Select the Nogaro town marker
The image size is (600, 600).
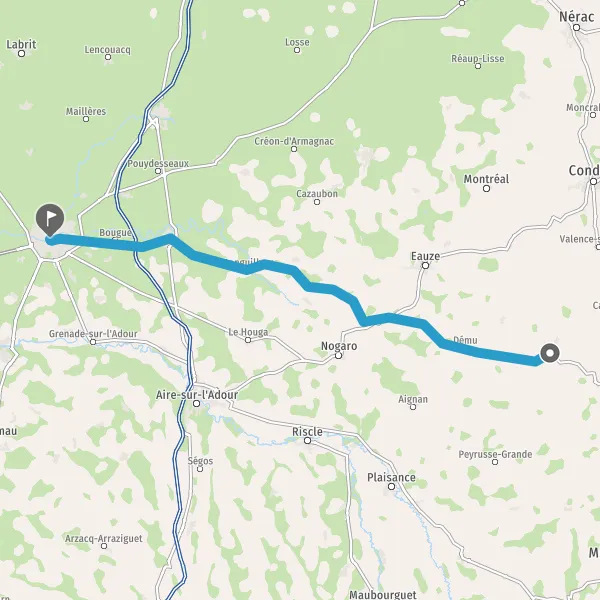click(x=338, y=355)
